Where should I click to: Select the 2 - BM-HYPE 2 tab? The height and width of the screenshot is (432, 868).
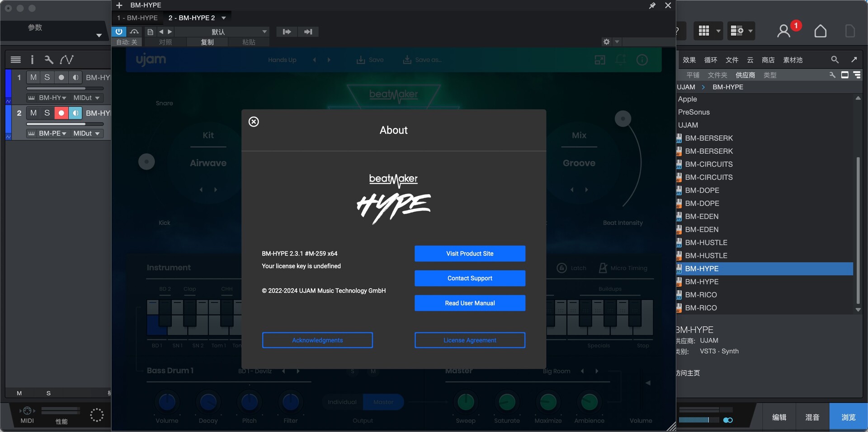click(192, 18)
